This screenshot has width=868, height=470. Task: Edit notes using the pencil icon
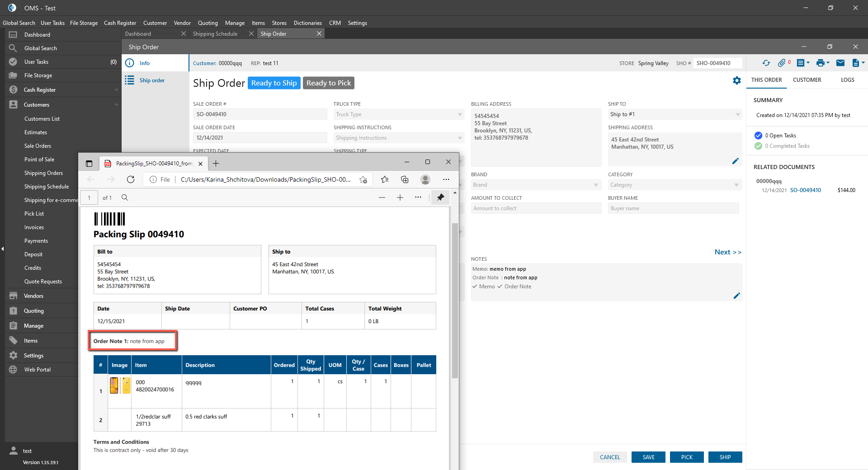click(736, 296)
